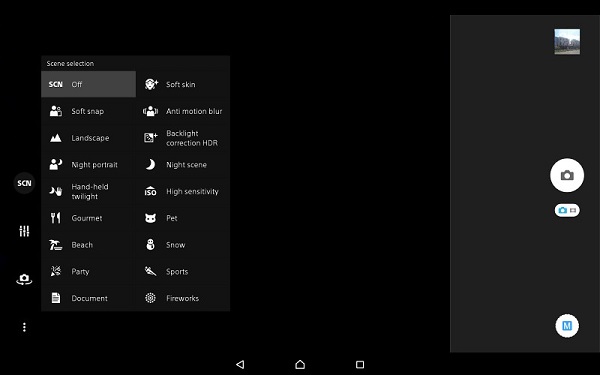Choose the Backlight correction HDR icon
The image size is (600, 375).
[151, 138]
